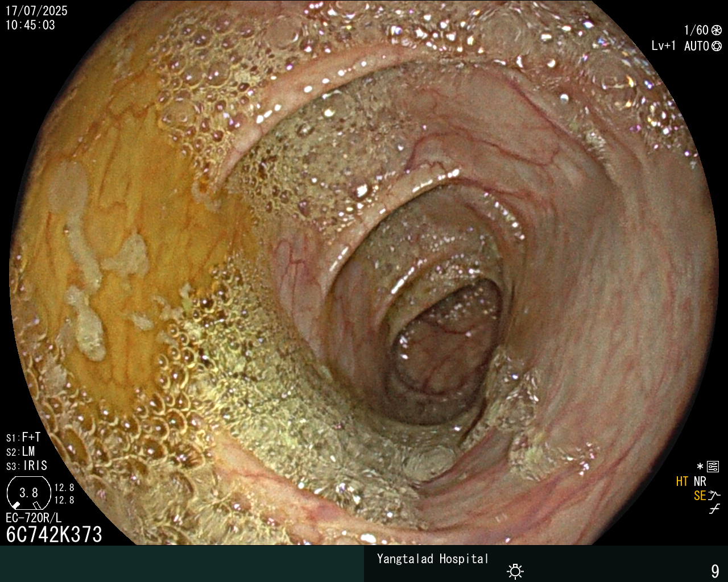Click the shutter speed value 1/60
728x582 pixels.
tap(696, 30)
